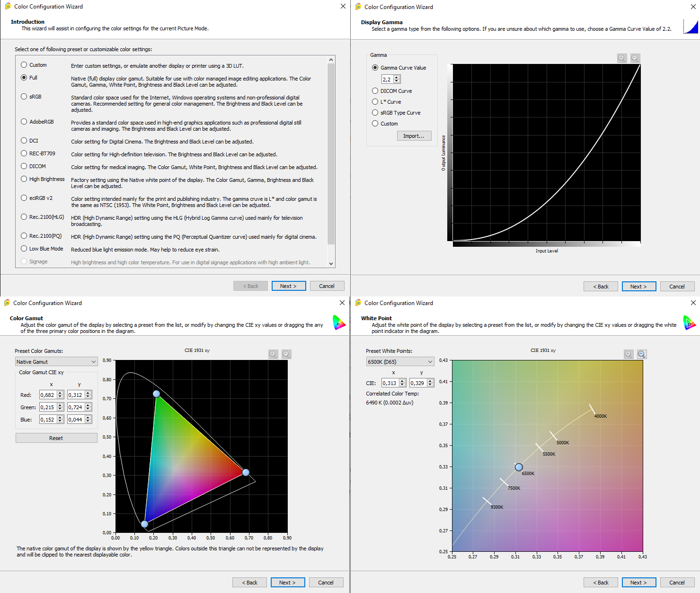Click zoom out icon above color gamut diagram

pos(286,354)
